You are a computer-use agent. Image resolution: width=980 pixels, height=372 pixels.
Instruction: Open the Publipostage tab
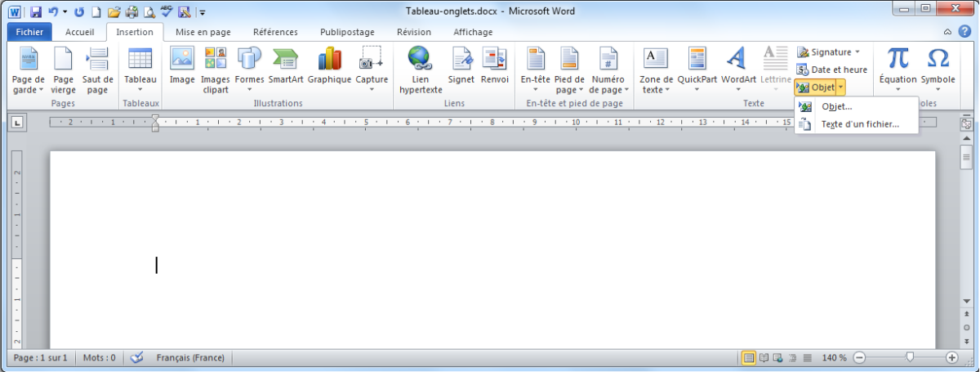tap(348, 32)
